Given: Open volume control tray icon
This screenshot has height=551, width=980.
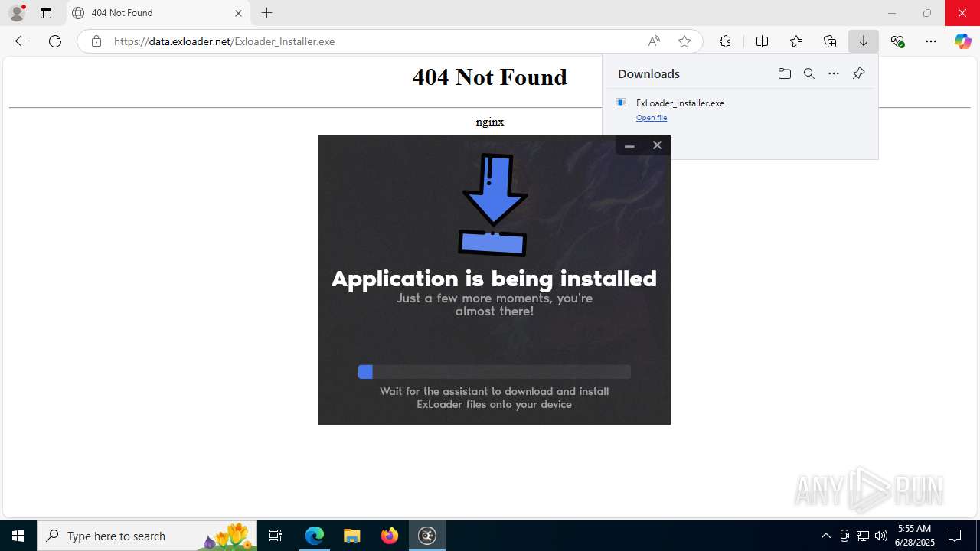Looking at the screenshot, I should pyautogui.click(x=881, y=536).
